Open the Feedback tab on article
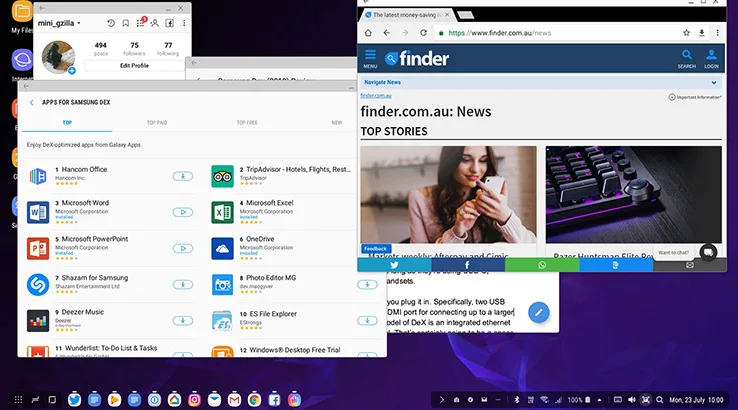The height and width of the screenshot is (410, 738). [375, 248]
